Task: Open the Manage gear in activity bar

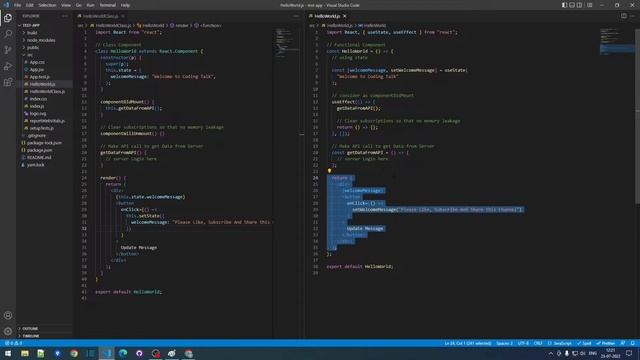Action: tap(8, 331)
